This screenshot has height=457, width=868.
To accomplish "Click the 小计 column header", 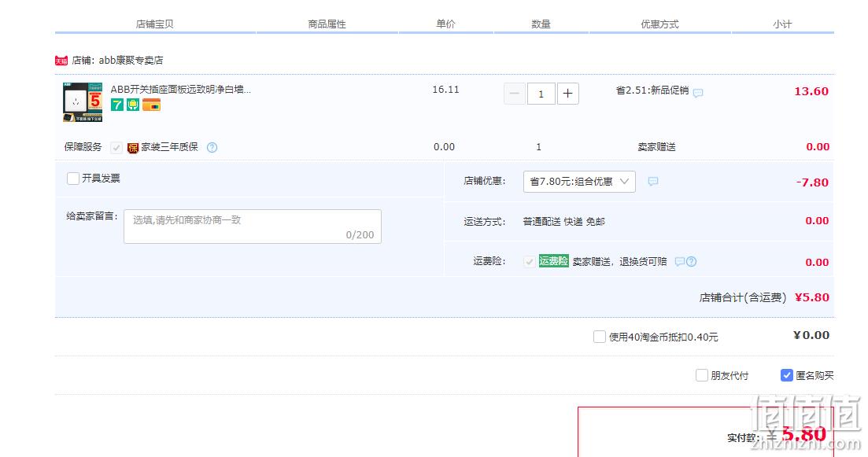I will [782, 24].
